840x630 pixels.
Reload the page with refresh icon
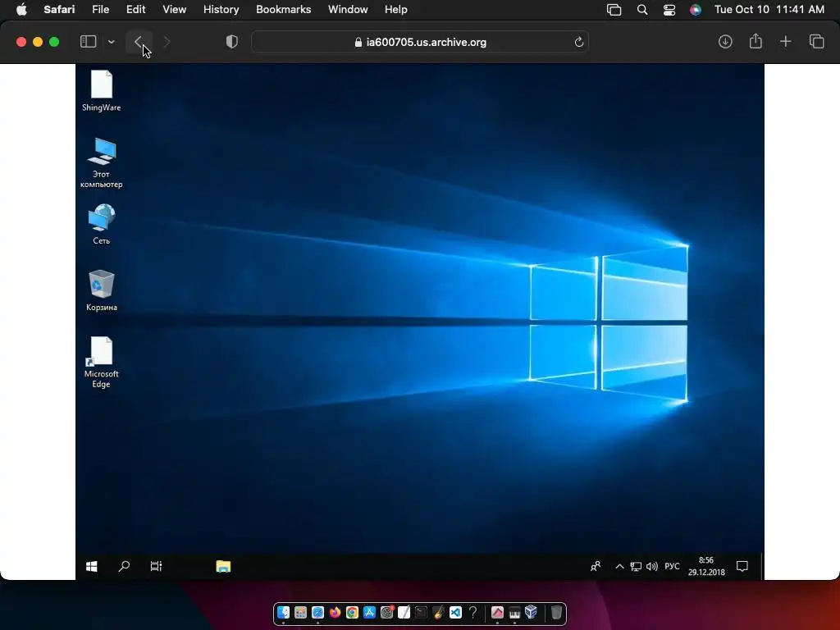click(578, 42)
